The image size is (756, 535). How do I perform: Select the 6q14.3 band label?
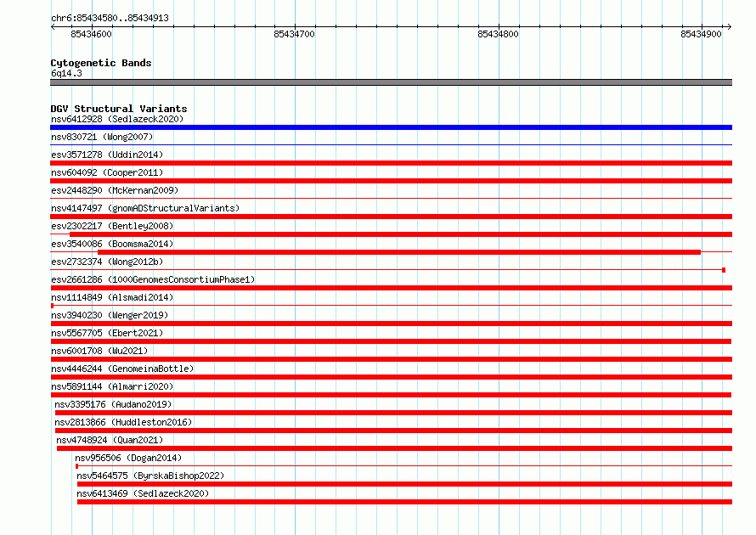tap(66, 73)
